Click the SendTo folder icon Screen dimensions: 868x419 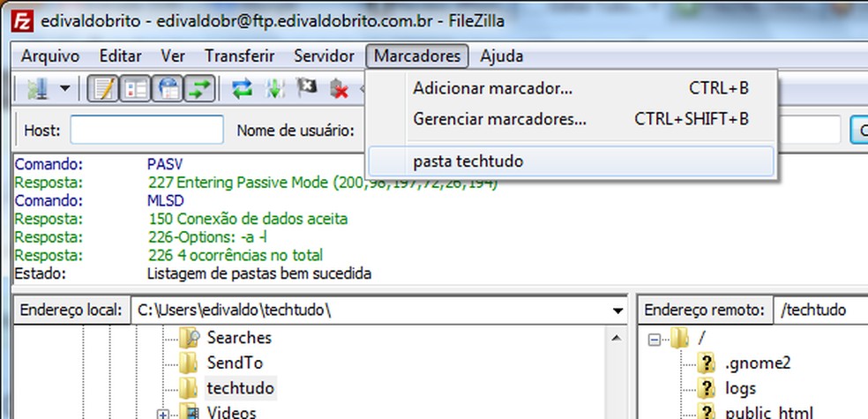click(189, 363)
